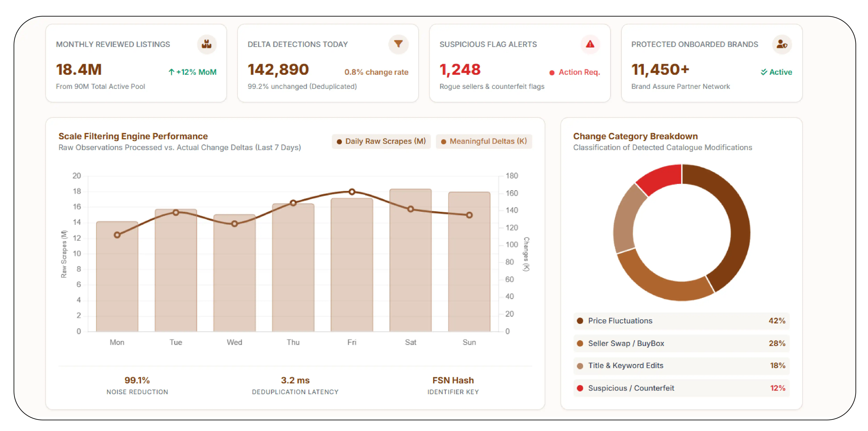Viewport: 868px width, 431px height.
Task: Click the Thu bar in the chart
Action: click(x=293, y=268)
